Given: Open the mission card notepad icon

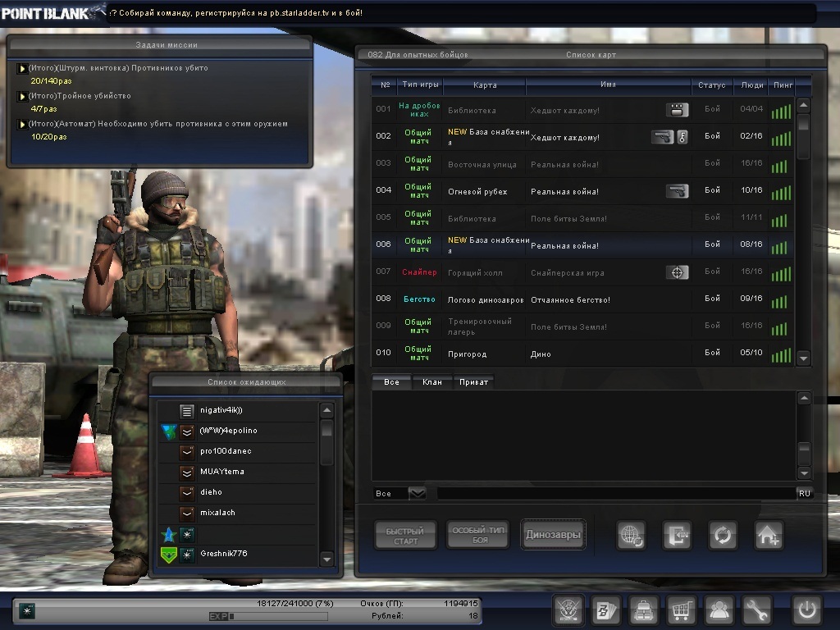Looking at the screenshot, I should pyautogui.click(x=605, y=610).
